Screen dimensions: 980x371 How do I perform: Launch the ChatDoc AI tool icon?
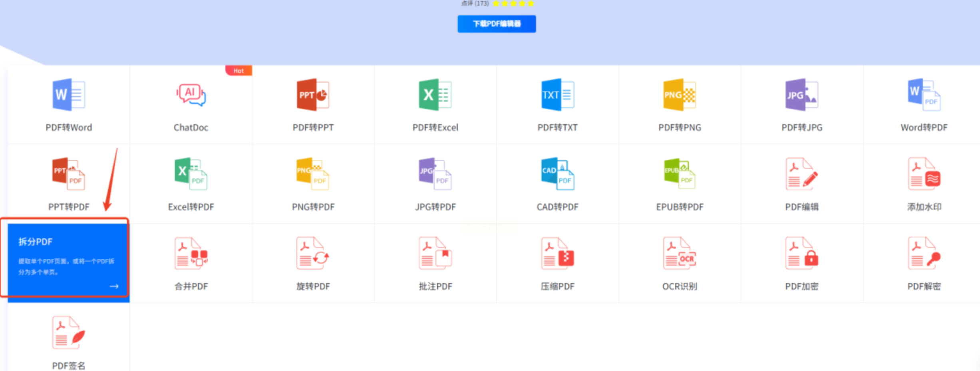pos(191,95)
